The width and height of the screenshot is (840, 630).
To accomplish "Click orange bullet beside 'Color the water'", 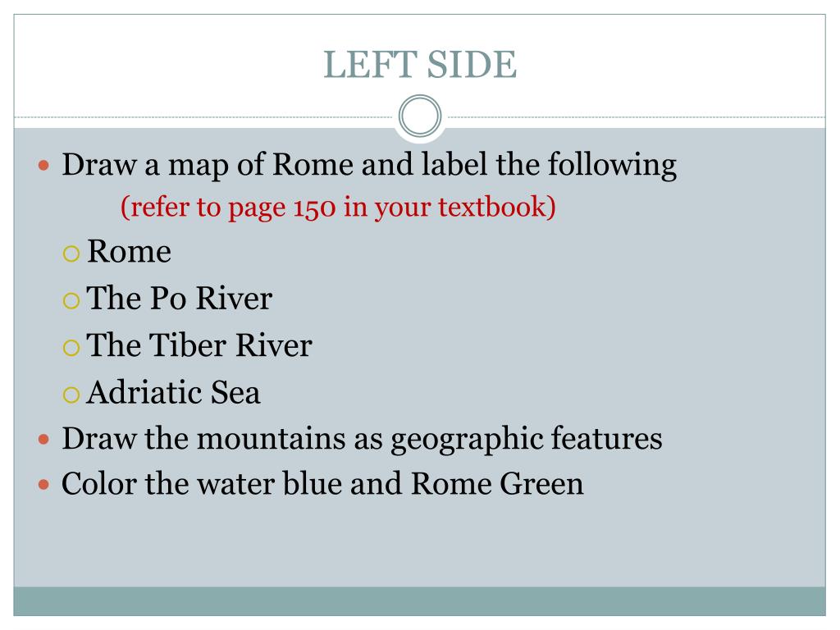I will coord(44,485).
